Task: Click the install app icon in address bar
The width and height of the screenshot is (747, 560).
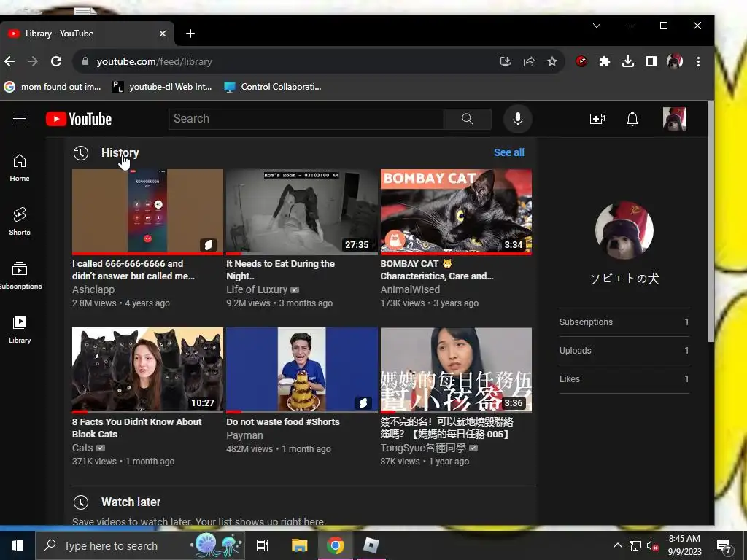Action: [x=506, y=61]
